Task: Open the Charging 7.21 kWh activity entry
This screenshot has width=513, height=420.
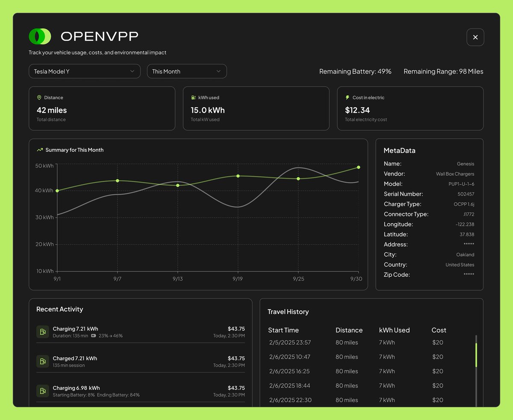Action: pos(141,332)
